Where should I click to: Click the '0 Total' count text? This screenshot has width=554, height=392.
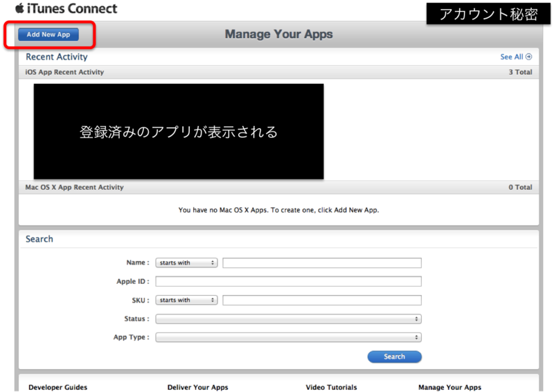520,187
